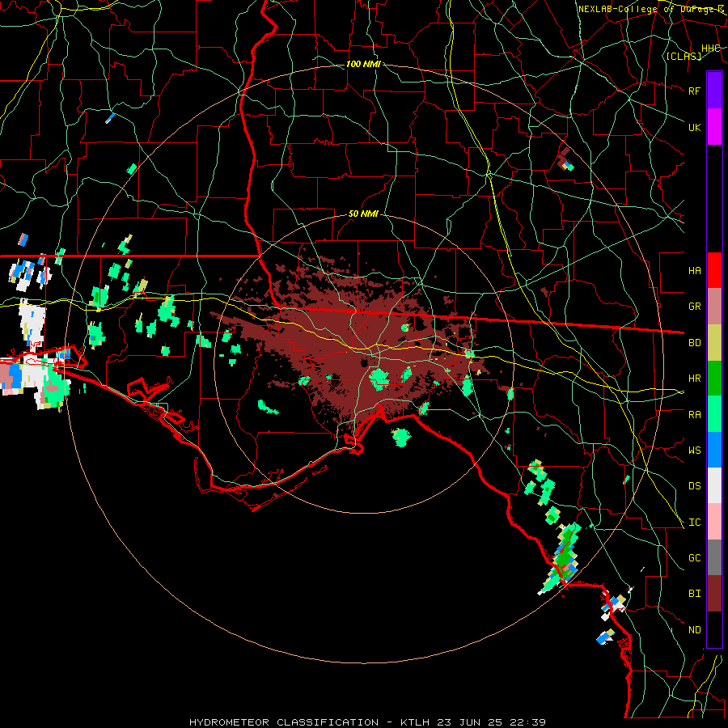728x728 pixels.
Task: Click the GC legend label
Action: (694, 558)
